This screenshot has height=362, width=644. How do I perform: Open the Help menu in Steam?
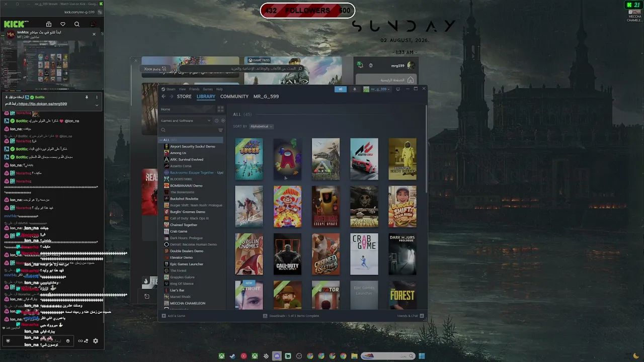pyautogui.click(x=219, y=89)
